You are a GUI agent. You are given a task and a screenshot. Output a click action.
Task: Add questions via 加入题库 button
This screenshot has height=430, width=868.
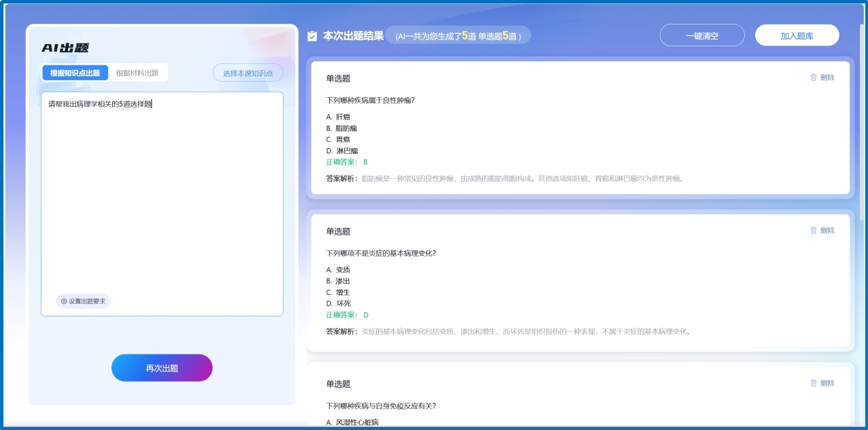click(x=797, y=36)
